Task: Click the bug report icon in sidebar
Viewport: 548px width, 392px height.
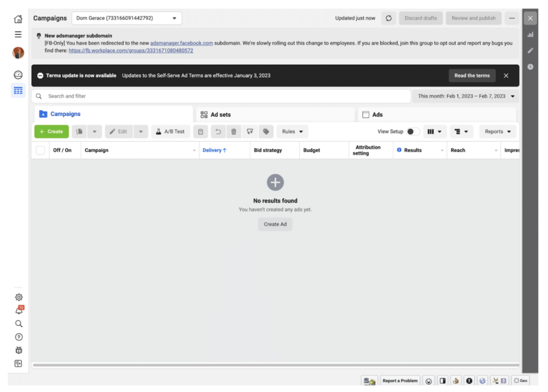Action: click(x=19, y=350)
